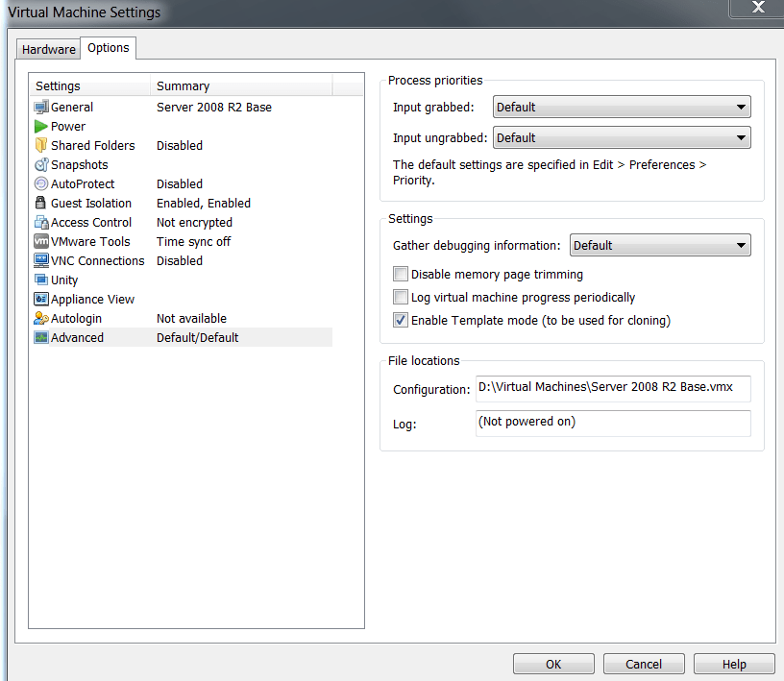Select the AutoProtect icon
This screenshot has width=784, height=681.
click(41, 184)
